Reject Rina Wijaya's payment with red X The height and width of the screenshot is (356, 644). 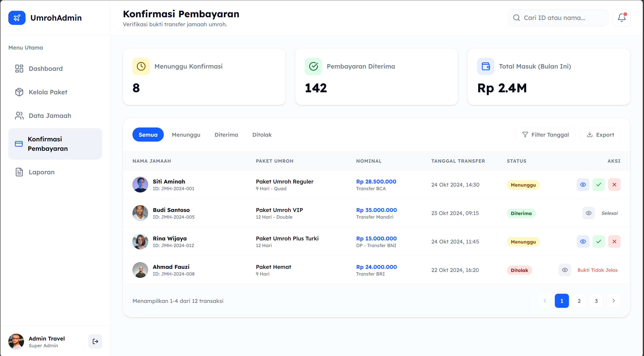pos(614,242)
